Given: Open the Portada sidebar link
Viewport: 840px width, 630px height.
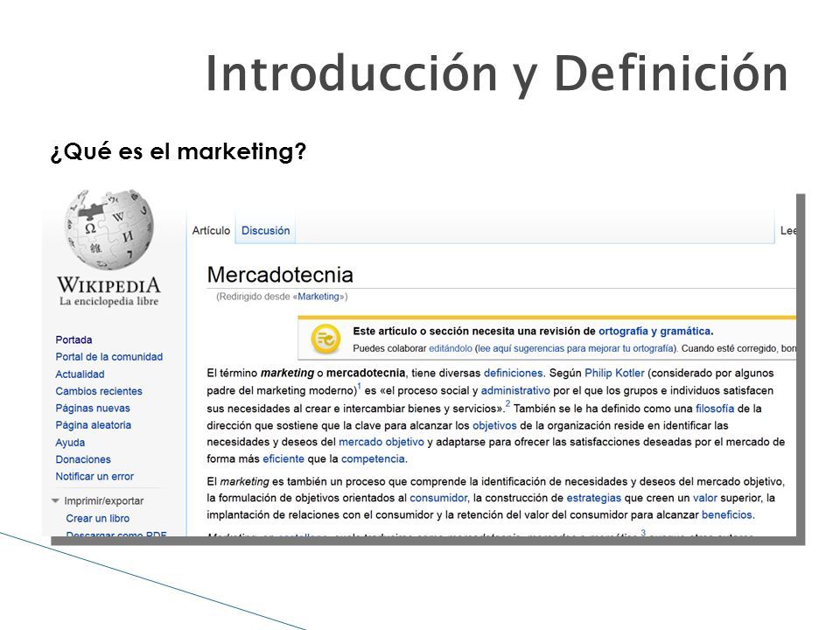Looking at the screenshot, I should click(x=73, y=339).
